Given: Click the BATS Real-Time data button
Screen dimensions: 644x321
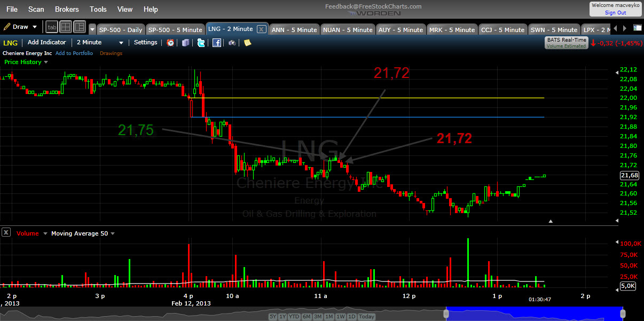Looking at the screenshot, I should click(x=566, y=43).
